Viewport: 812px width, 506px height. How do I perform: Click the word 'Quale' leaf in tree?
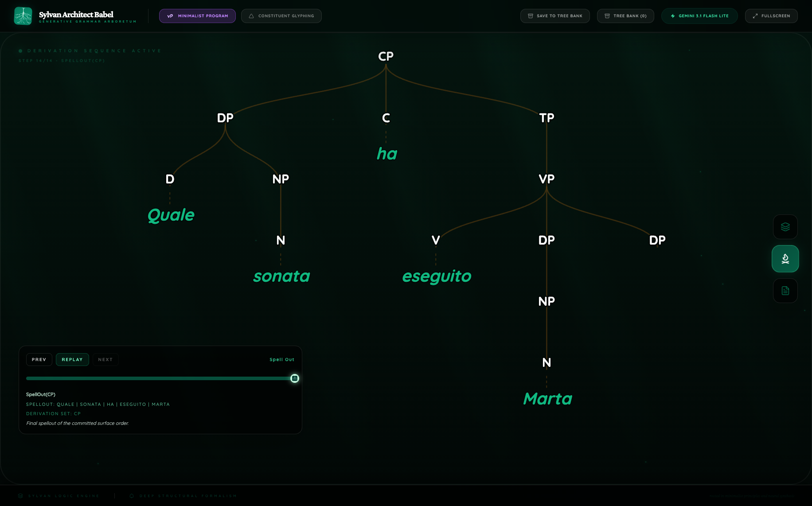[x=171, y=215]
